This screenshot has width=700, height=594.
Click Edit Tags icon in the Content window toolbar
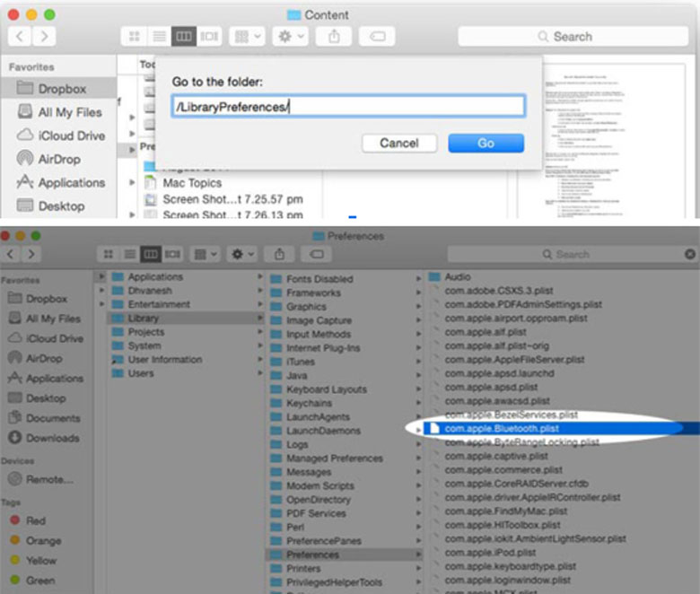click(x=377, y=37)
